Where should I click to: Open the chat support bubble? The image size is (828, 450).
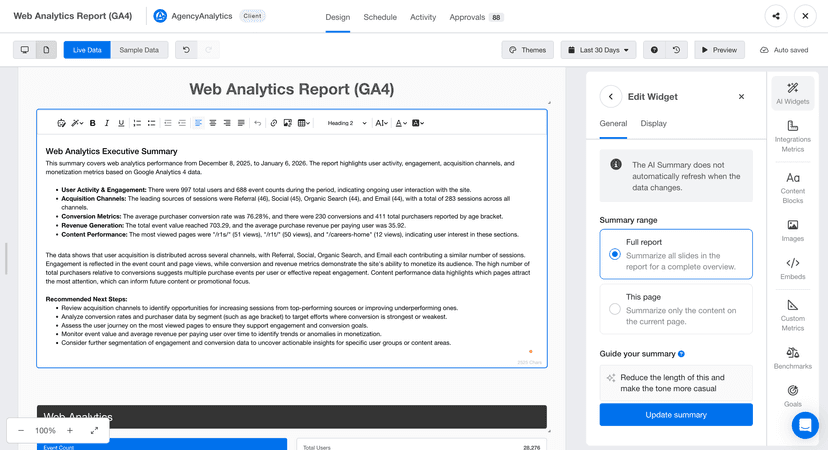[805, 425]
